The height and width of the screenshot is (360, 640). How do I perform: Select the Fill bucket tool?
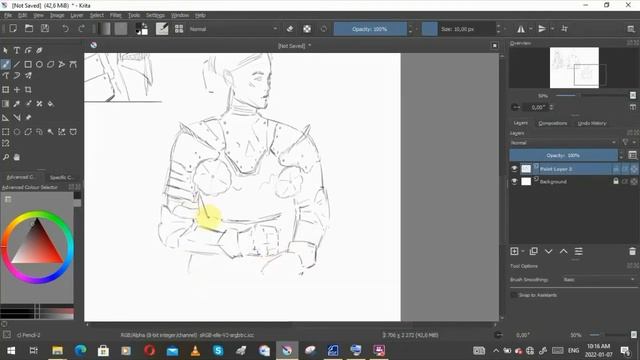tap(51, 104)
